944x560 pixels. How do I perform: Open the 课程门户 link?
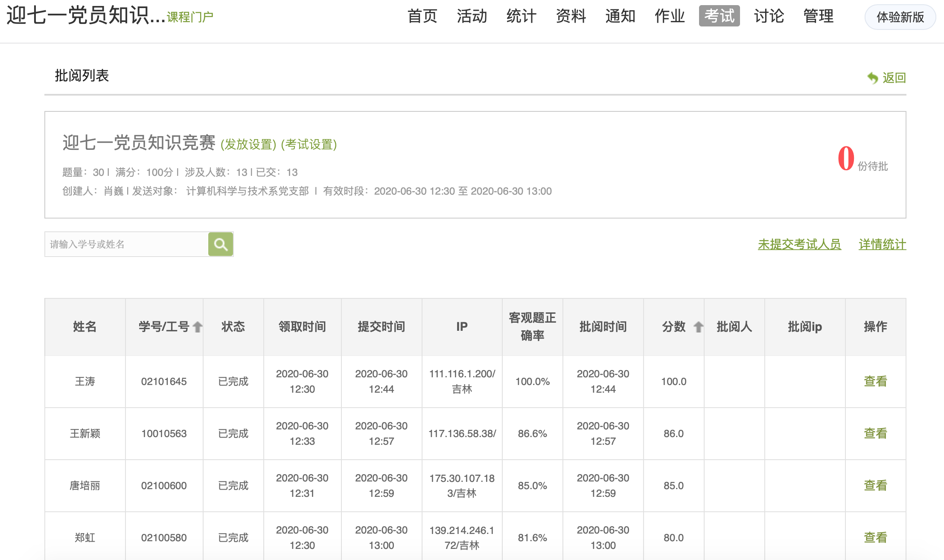pos(190,17)
